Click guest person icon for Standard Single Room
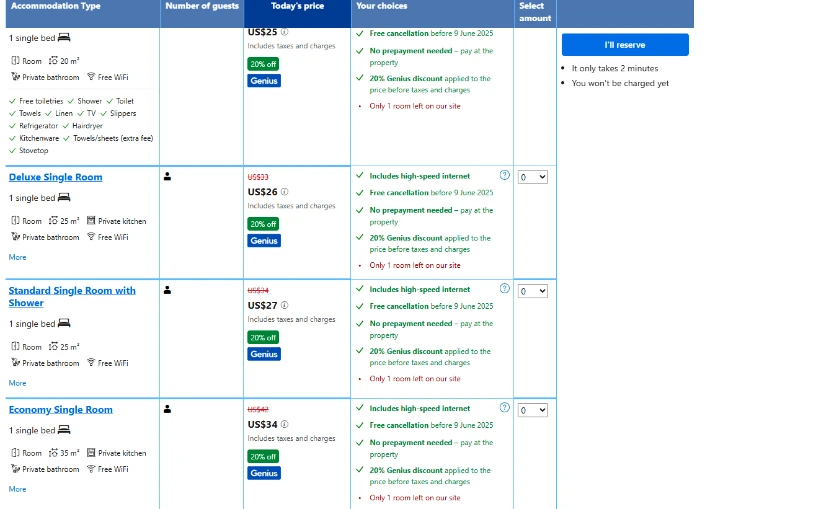 coord(167,290)
